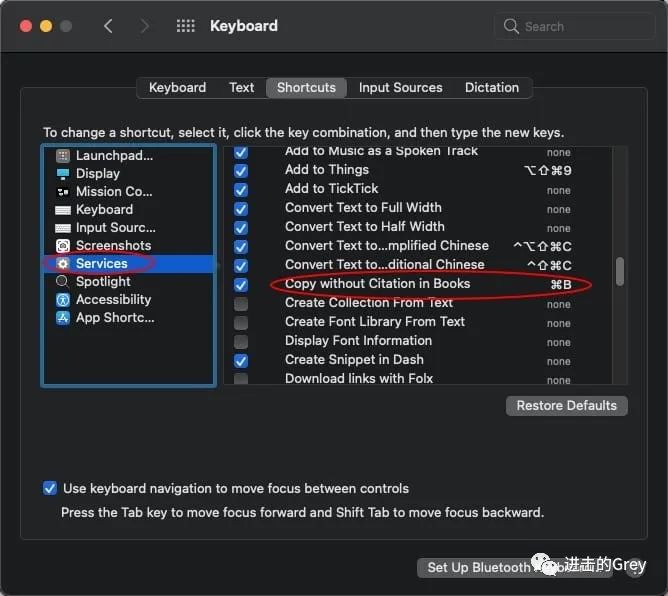The image size is (668, 596).
Task: Toggle Convert Text to Traditional Chinese checkbox
Action: (x=241, y=265)
